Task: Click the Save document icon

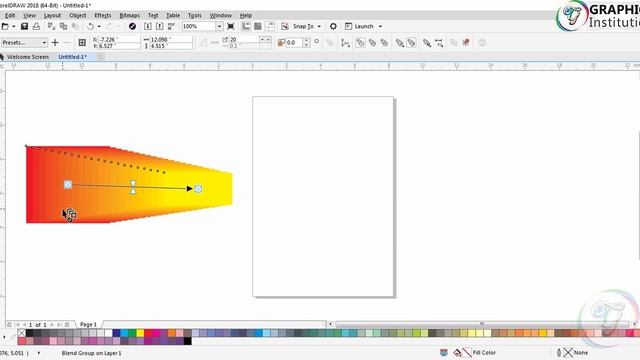Action: 24,26
